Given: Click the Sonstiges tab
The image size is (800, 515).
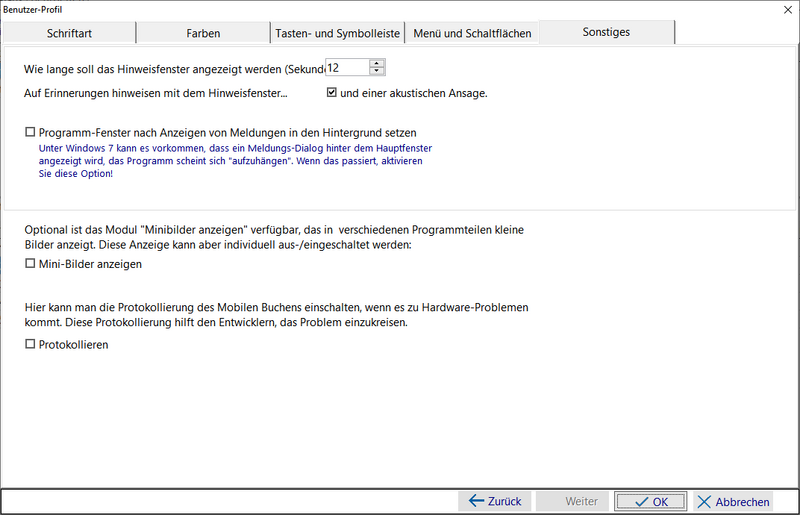Looking at the screenshot, I should coord(606,32).
